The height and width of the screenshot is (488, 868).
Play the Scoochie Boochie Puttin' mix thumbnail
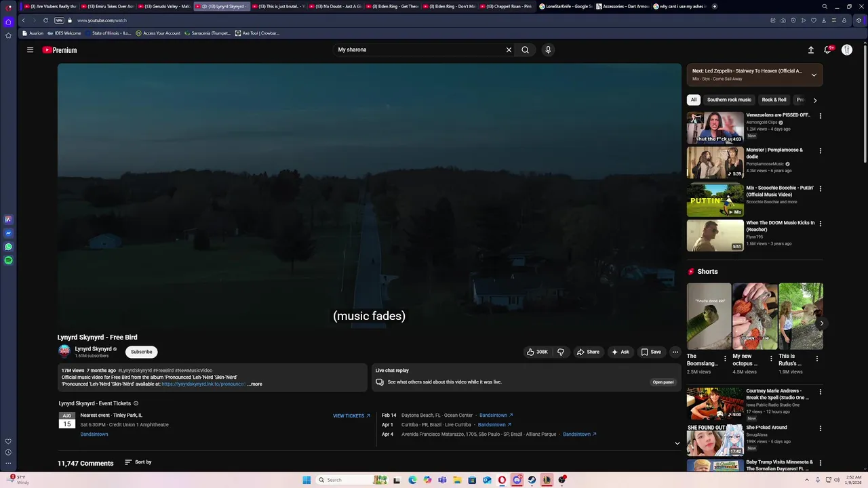[x=715, y=201]
